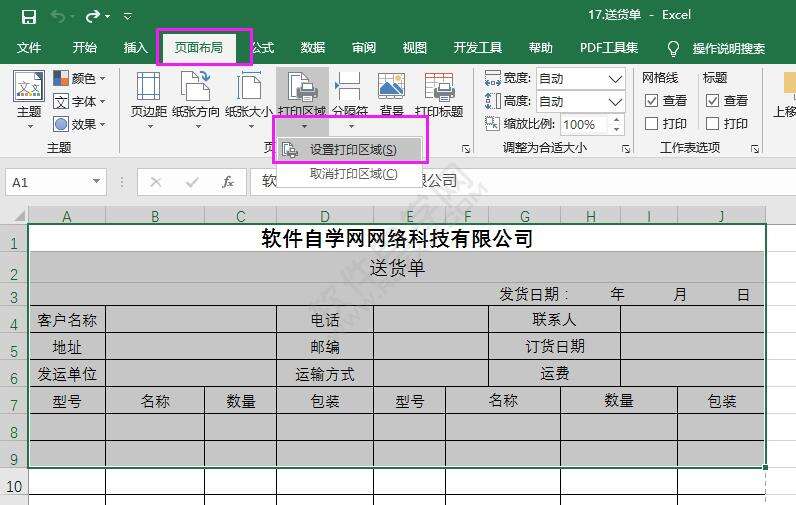Click the 运费 cell
This screenshot has height=505, width=796.
554,374
